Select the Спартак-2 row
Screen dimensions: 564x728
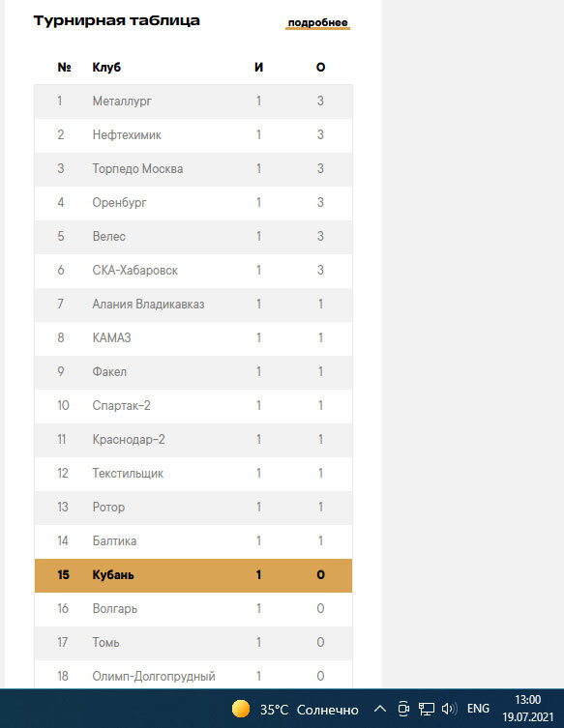click(x=193, y=406)
